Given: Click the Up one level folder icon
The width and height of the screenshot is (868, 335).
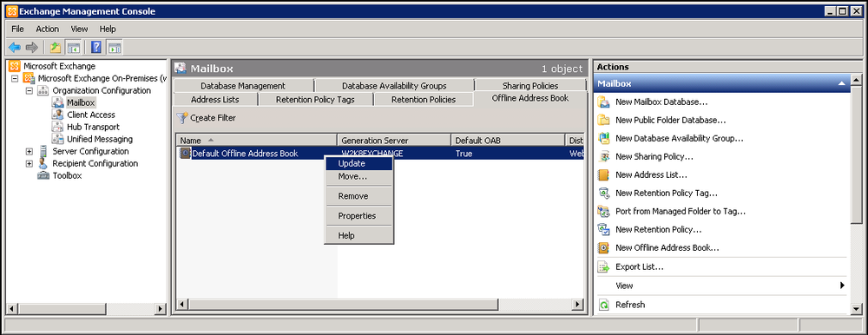Looking at the screenshot, I should pos(56,47).
